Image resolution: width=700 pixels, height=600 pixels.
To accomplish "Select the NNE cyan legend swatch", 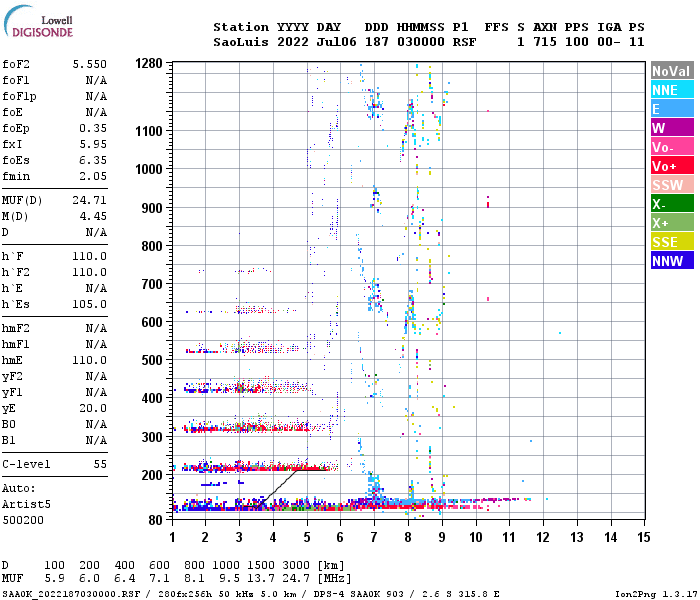I will (x=672, y=90).
